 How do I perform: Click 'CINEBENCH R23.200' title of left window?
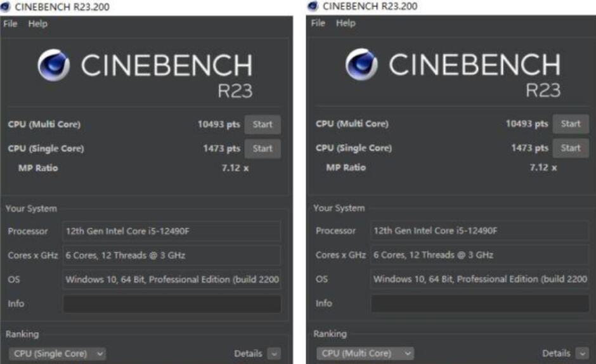pos(62,7)
